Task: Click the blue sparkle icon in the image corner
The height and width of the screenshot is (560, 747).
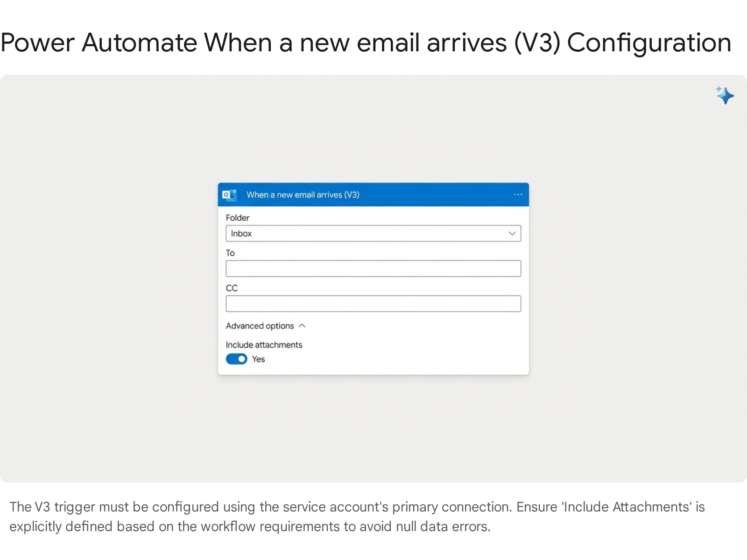Action: (725, 95)
